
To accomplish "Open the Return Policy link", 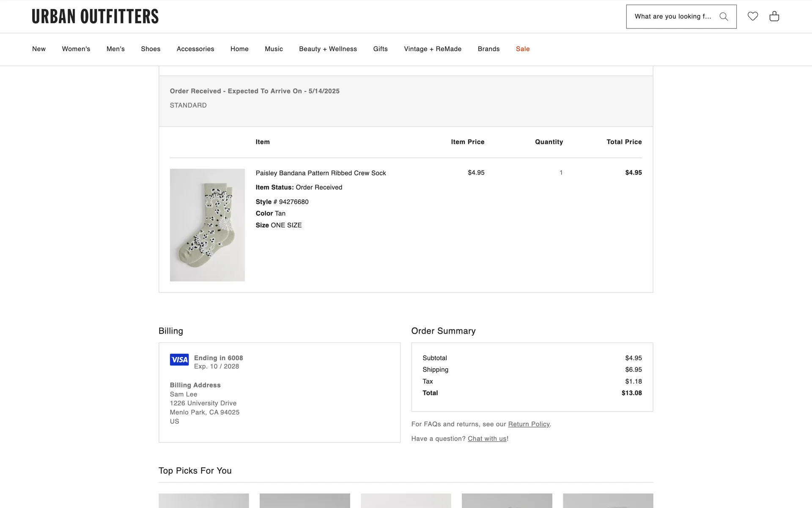I will tap(529, 424).
